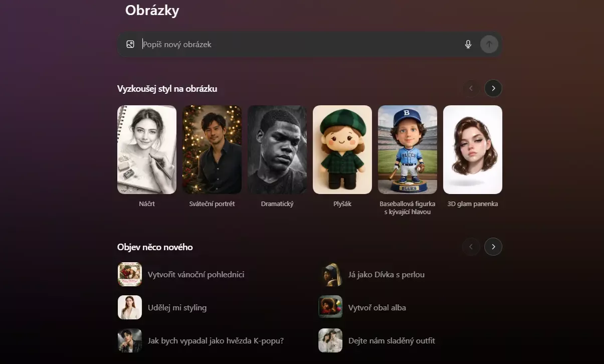Open the K-pop star suggestion
Viewport: 604px width, 364px height.
(x=216, y=340)
